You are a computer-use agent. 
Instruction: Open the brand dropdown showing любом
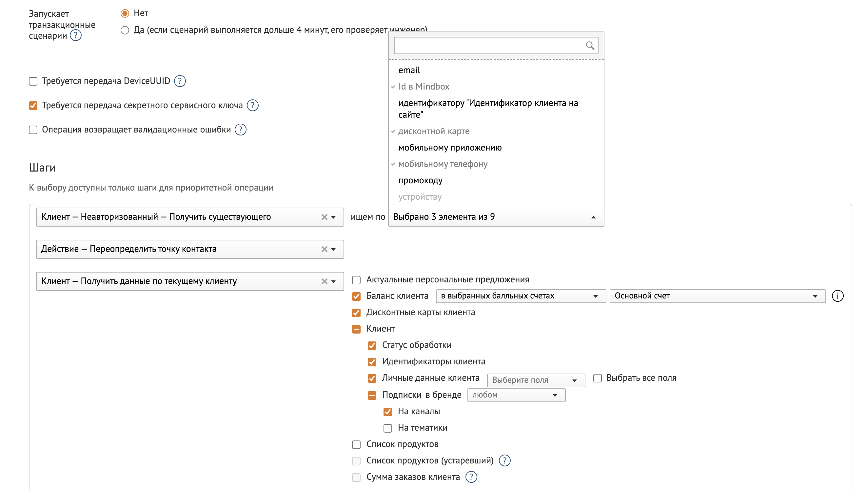point(516,395)
